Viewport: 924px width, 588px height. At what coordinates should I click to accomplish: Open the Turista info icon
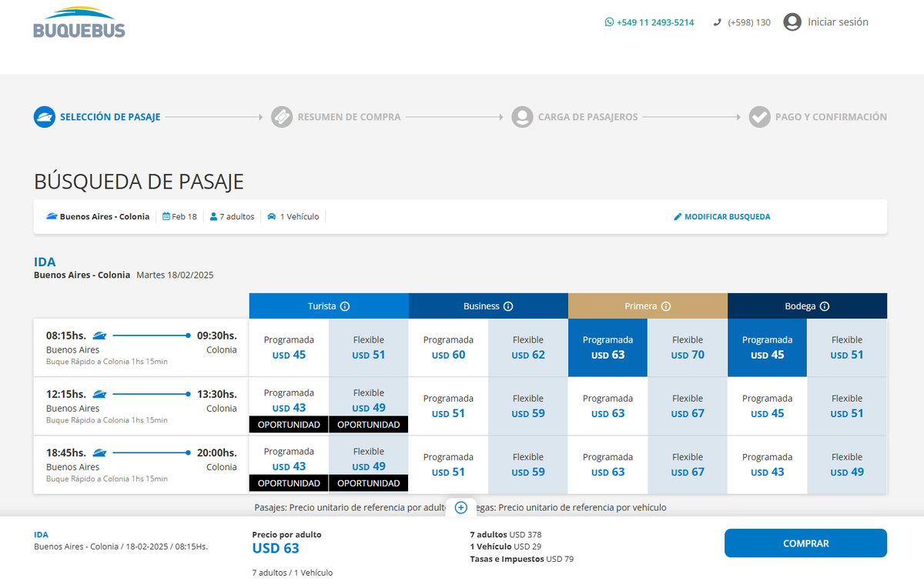(x=345, y=306)
